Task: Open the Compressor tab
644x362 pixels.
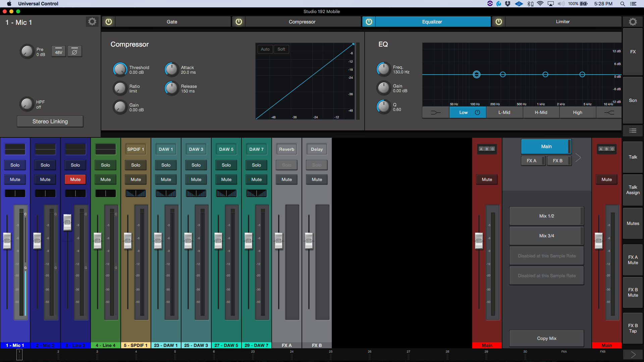Action: (x=303, y=22)
